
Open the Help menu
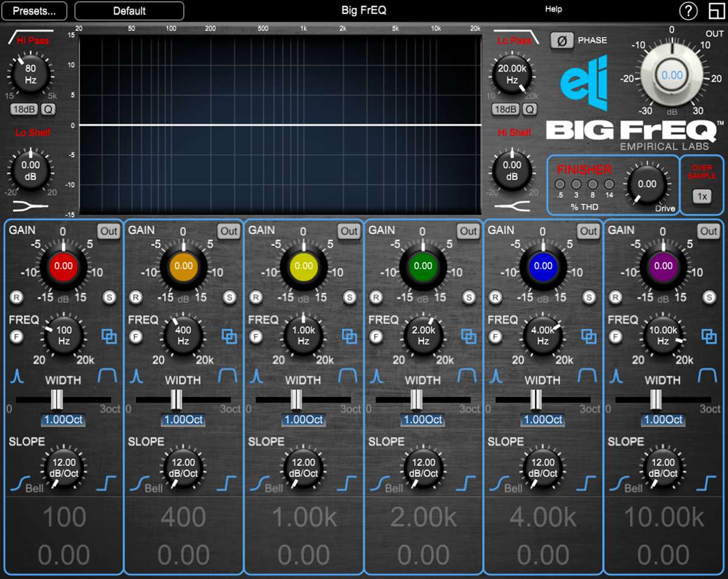(x=553, y=9)
